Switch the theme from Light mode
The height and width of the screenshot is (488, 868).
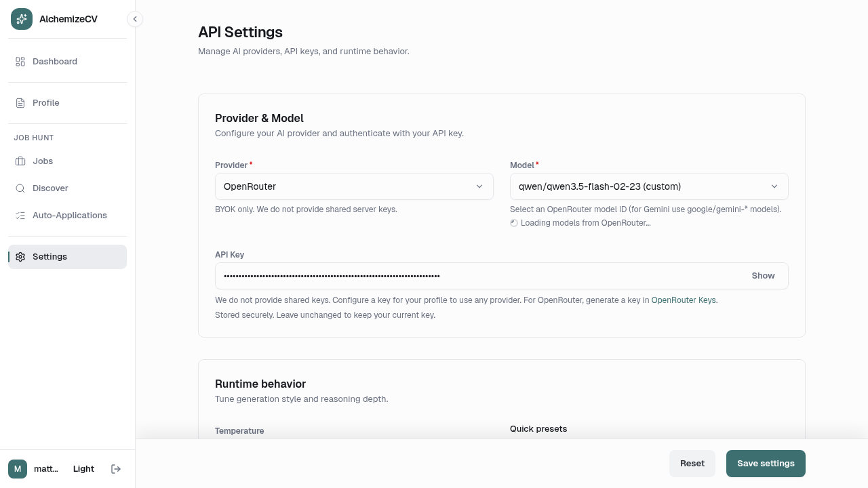[83, 468]
